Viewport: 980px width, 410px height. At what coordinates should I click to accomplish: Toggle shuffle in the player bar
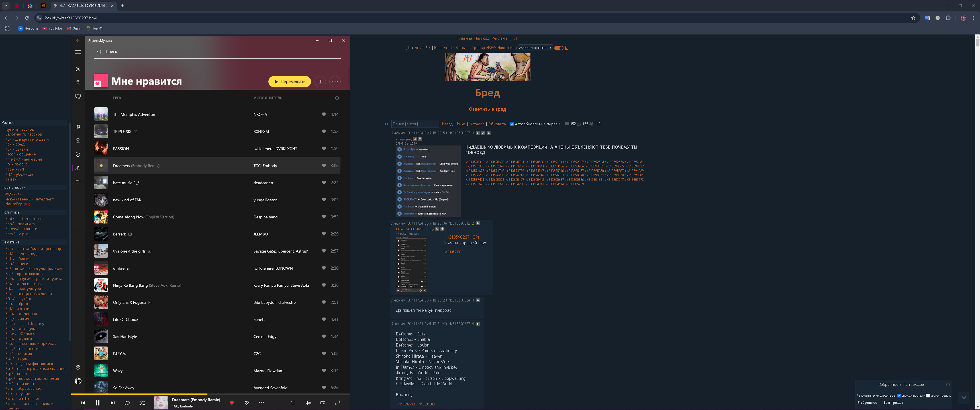pos(142,403)
